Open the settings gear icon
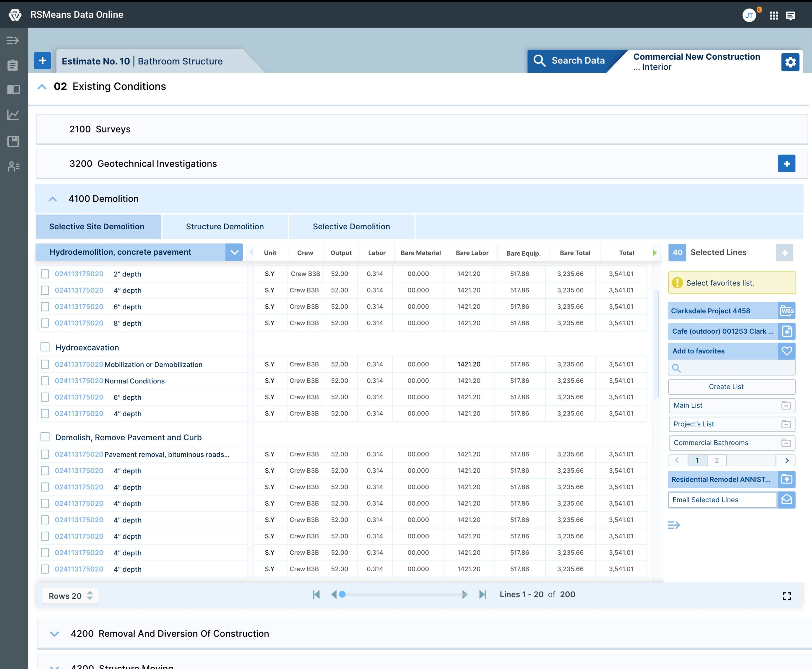The image size is (812, 669). (x=790, y=62)
